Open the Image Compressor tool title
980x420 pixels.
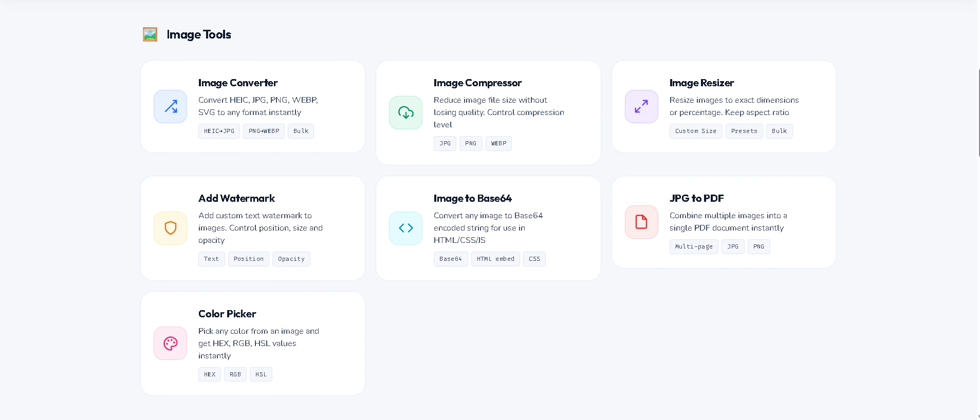point(477,83)
